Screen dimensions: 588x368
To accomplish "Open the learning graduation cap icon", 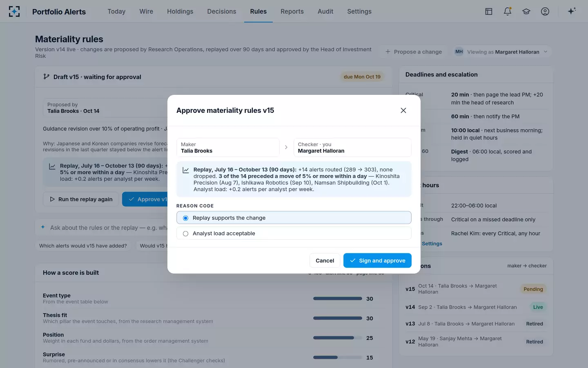I will pyautogui.click(x=526, y=11).
